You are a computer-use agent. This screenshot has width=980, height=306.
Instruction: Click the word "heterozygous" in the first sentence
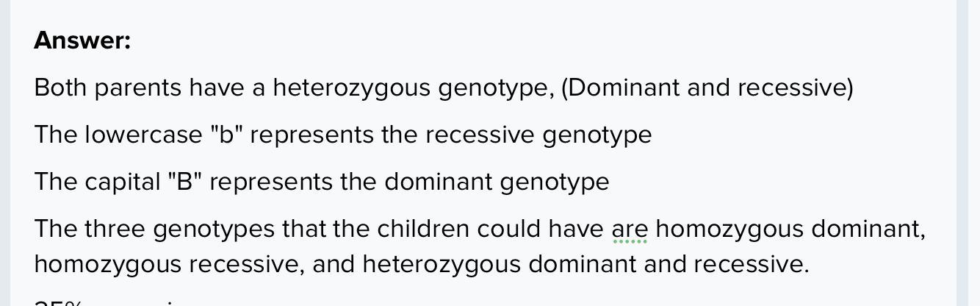click(351, 88)
